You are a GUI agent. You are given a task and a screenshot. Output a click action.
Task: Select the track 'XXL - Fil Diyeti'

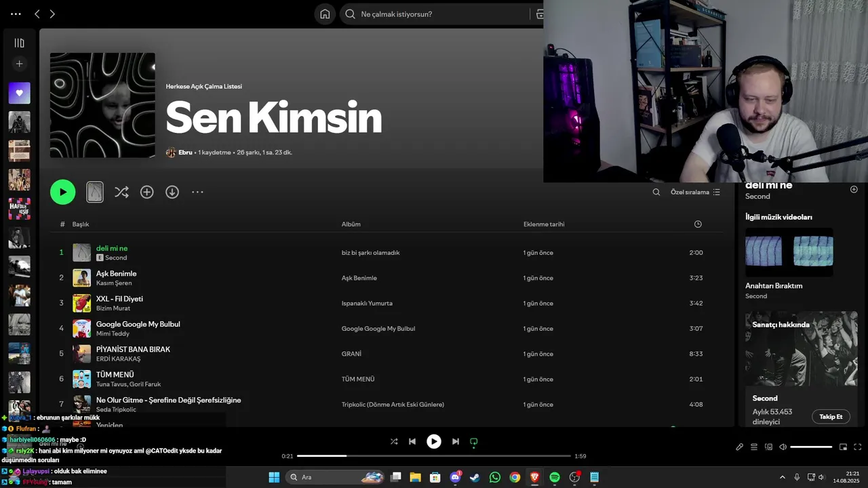119,298
